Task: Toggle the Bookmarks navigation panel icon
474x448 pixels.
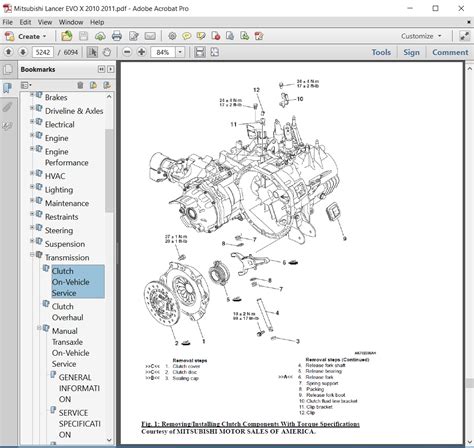Action: pyautogui.click(x=7, y=88)
